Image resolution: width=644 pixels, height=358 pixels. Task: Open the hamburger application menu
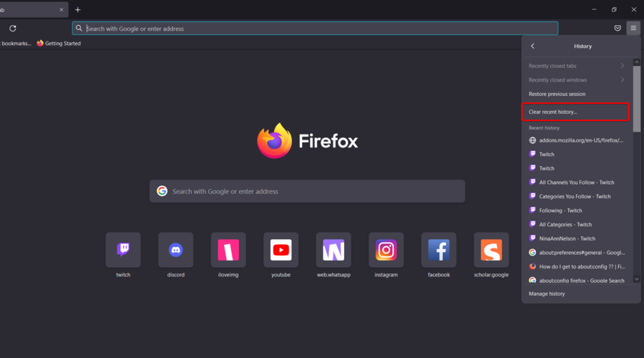coord(633,29)
